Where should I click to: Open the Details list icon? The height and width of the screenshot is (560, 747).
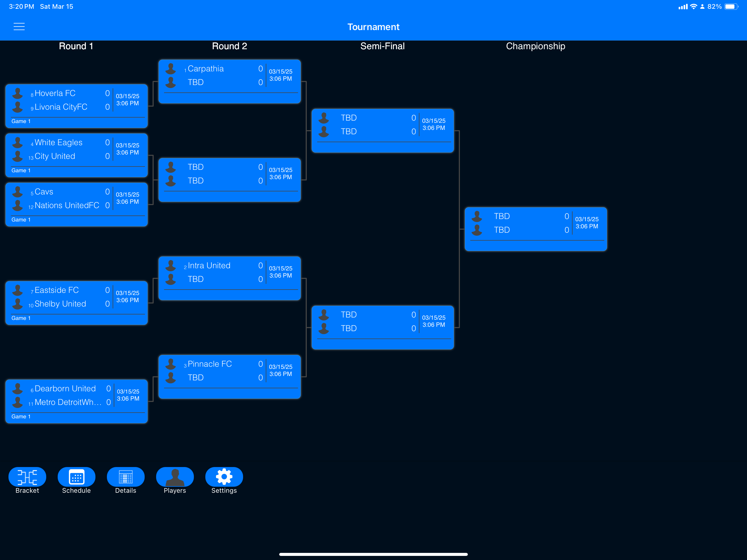(125, 477)
